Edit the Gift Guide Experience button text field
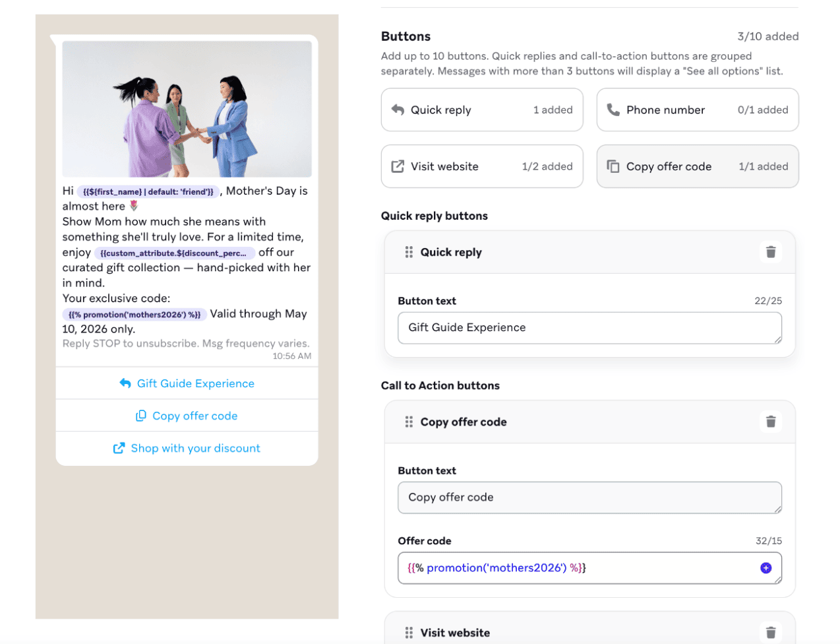This screenshot has width=840, height=644. pos(589,327)
